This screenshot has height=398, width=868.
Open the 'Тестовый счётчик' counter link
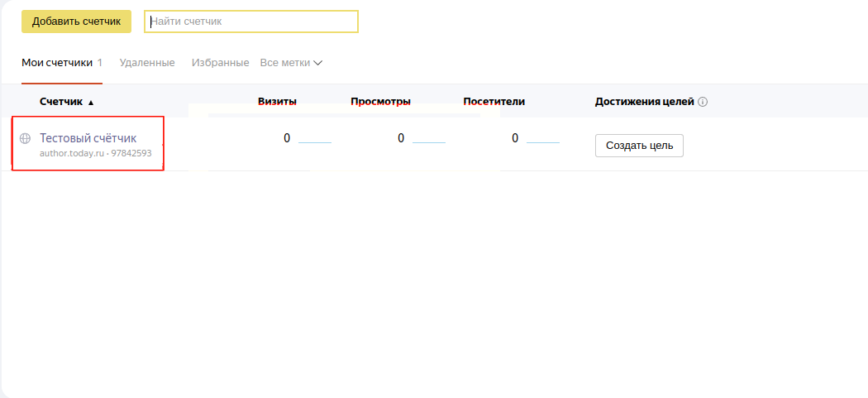pos(88,138)
